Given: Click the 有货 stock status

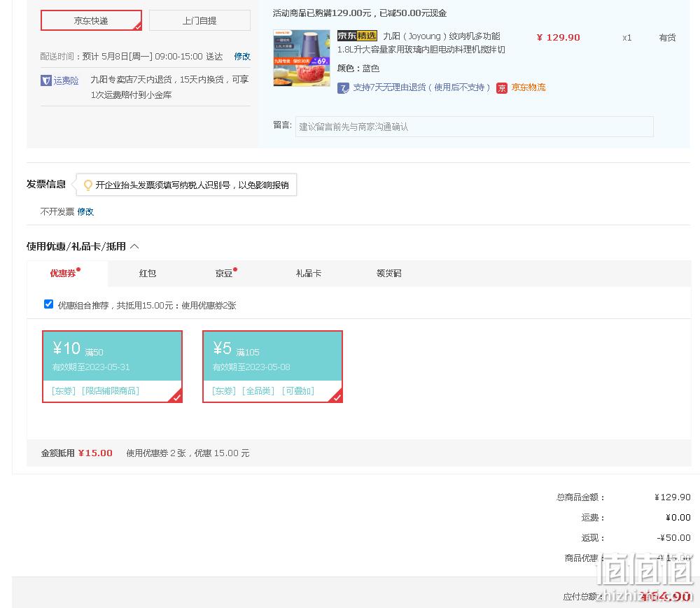Looking at the screenshot, I should 667,38.
